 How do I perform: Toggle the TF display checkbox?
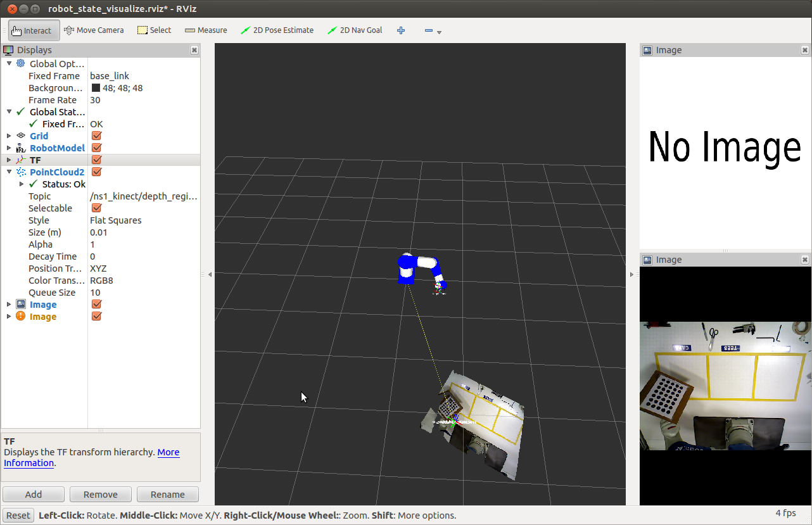tap(97, 160)
